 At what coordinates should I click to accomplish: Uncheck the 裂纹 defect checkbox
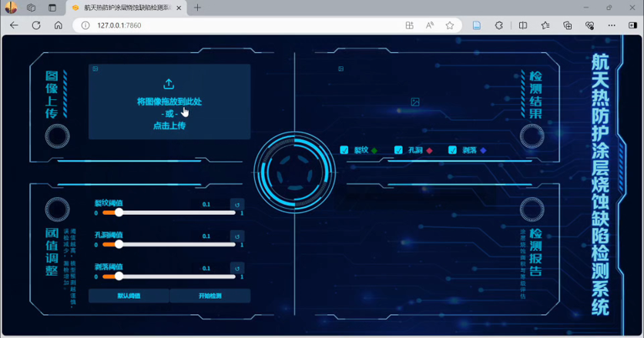pos(344,150)
